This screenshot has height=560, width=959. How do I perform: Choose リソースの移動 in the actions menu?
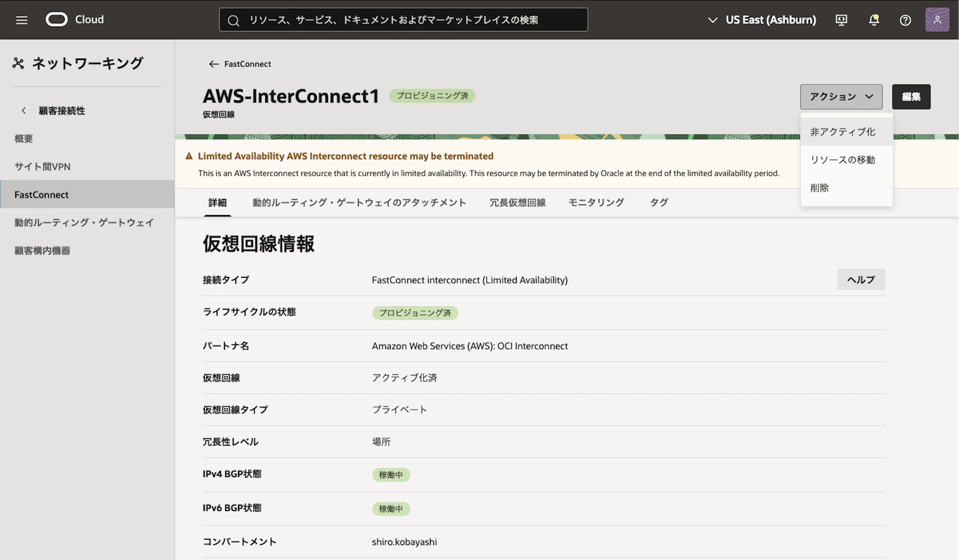[x=846, y=159]
